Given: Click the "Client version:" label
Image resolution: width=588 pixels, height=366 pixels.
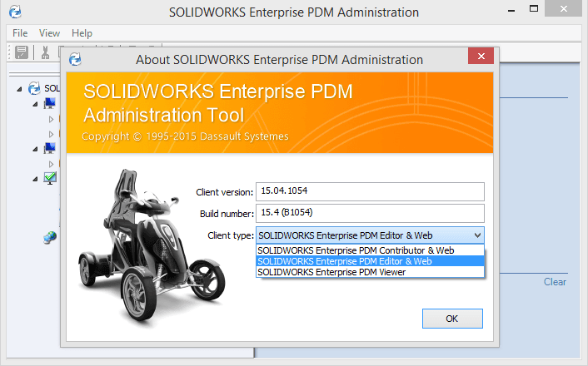Looking at the screenshot, I should click(225, 192).
